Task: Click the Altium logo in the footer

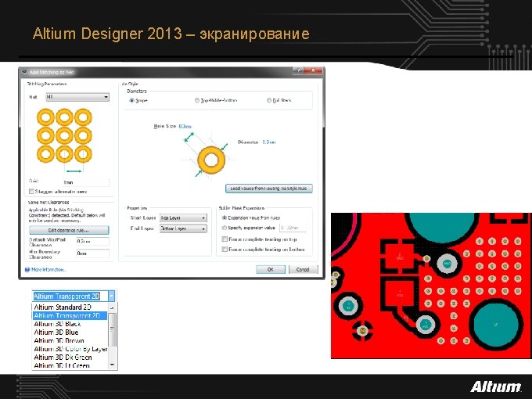Action: point(495,386)
